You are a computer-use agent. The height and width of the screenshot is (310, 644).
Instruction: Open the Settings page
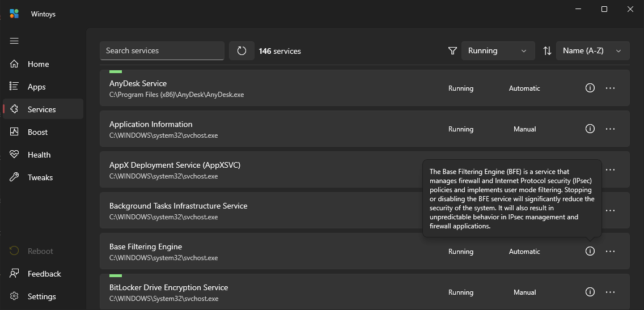click(43, 296)
